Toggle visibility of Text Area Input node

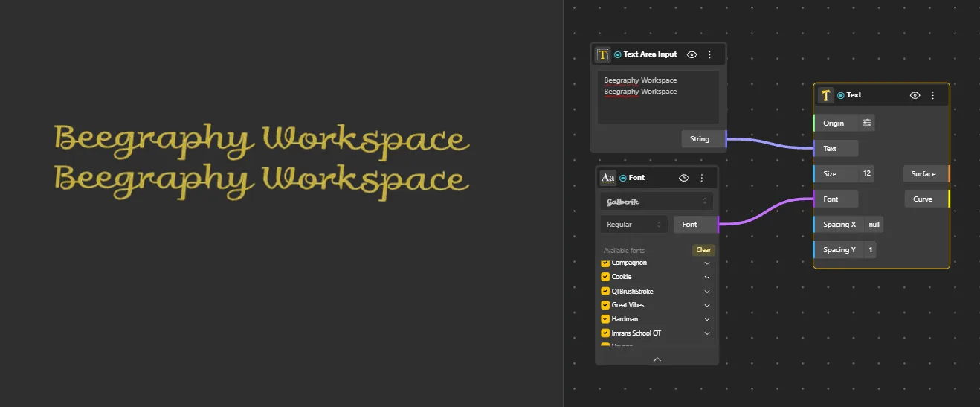coord(692,54)
